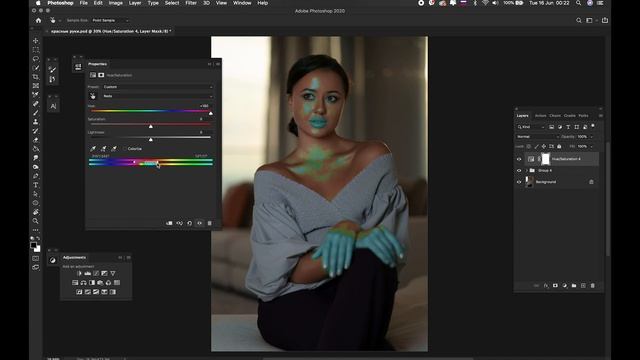Add layer mask in Layers panel
This screenshot has width=640, height=360.
coord(555,286)
